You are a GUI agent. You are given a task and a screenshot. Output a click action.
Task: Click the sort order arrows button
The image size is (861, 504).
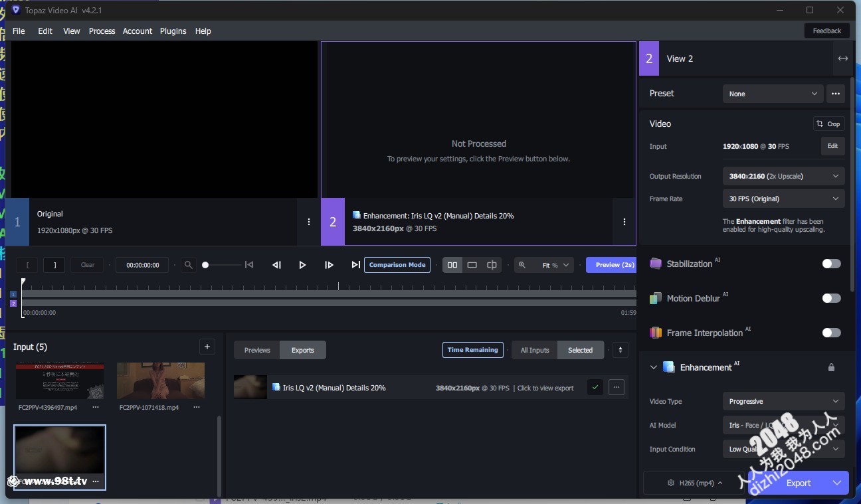click(621, 350)
